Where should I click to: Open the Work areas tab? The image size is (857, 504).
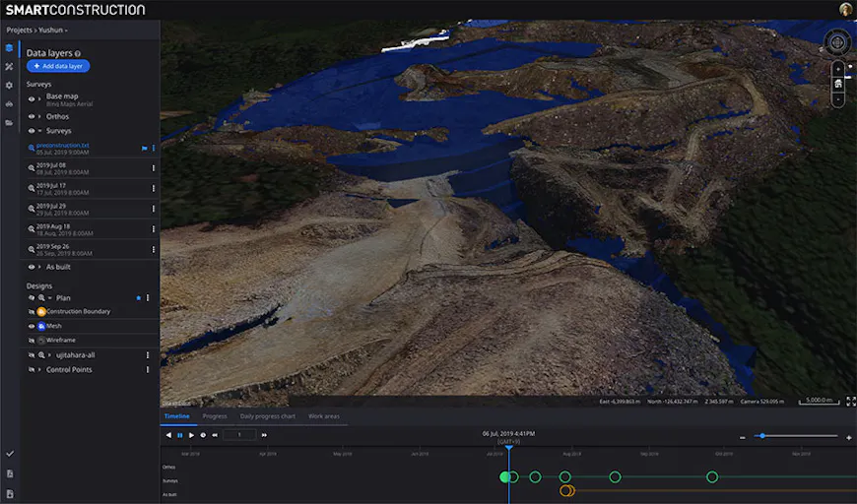coord(323,416)
